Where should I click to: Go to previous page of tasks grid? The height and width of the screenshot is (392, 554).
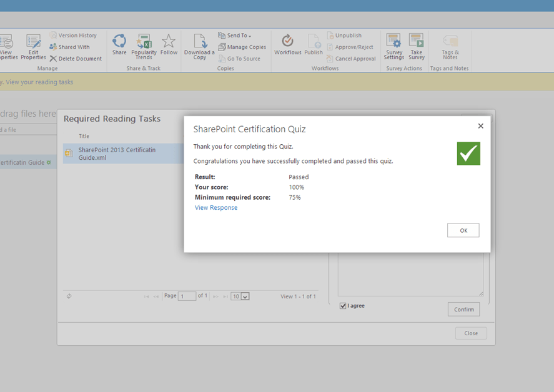(156, 296)
